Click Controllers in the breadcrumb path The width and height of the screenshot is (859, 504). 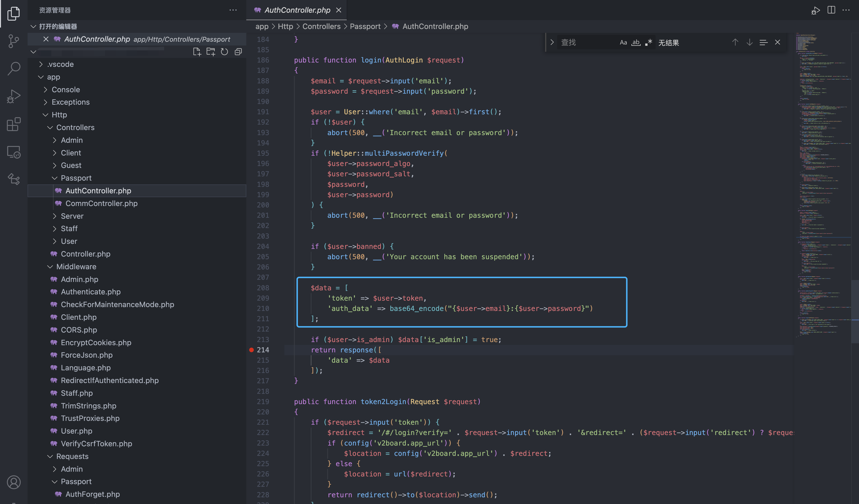click(x=321, y=27)
